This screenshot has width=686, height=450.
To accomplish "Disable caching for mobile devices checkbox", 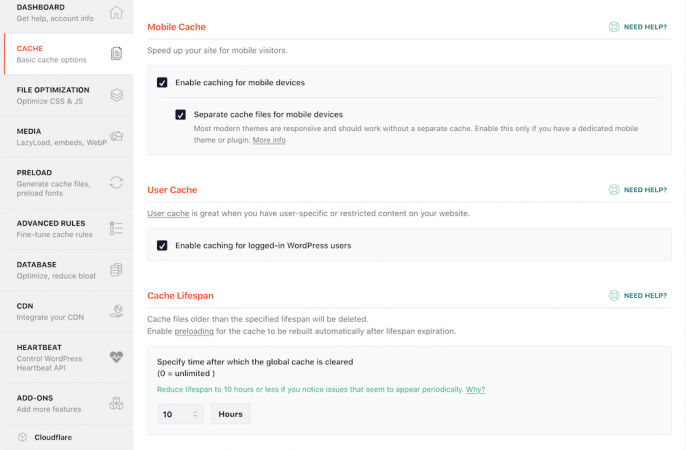I will 162,83.
